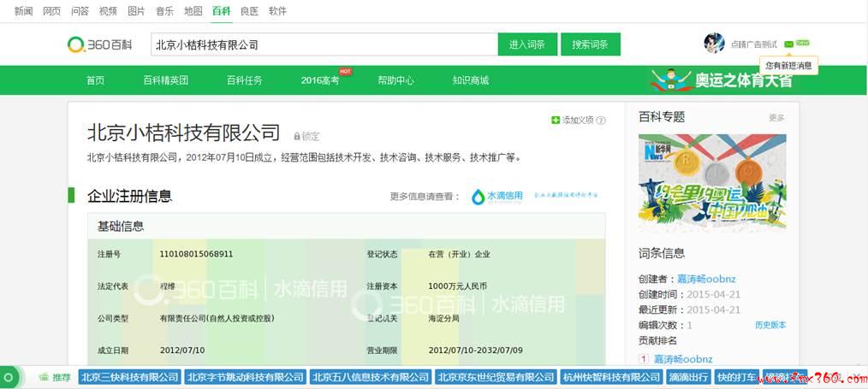Click the 添加义项 link text
Viewport: 868px width, 389px height.
pos(578,121)
